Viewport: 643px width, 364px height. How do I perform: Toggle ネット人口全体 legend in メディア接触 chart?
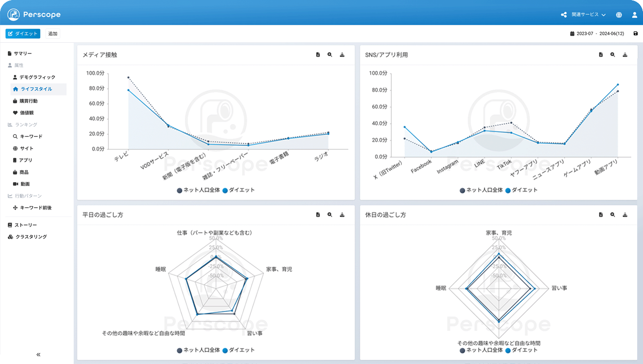[x=198, y=190]
